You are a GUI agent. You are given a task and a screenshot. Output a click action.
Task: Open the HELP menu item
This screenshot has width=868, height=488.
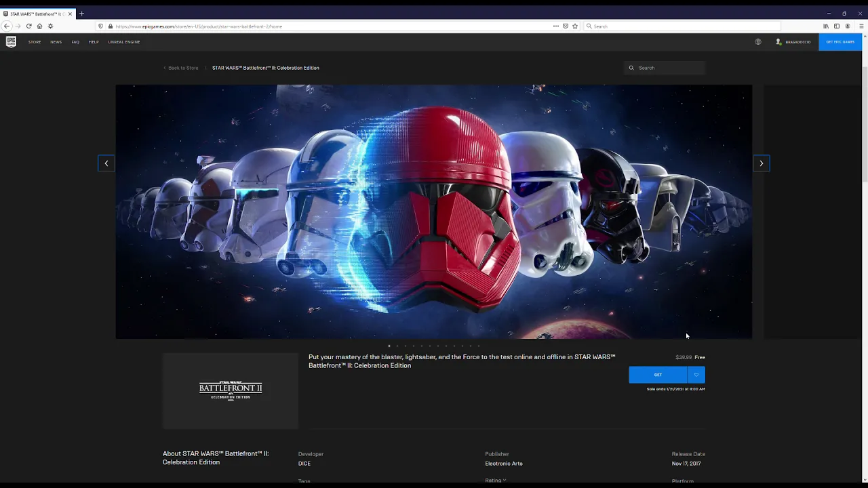coord(94,42)
